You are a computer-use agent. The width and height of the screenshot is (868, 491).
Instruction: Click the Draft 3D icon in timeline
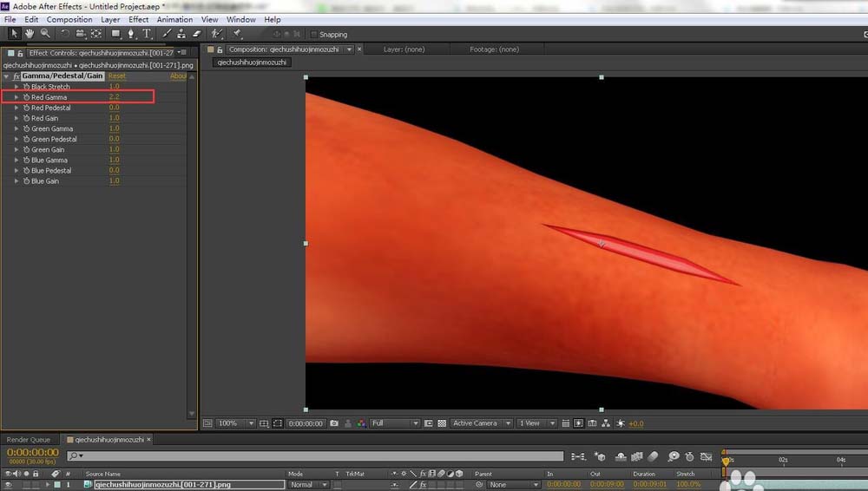(x=600, y=456)
